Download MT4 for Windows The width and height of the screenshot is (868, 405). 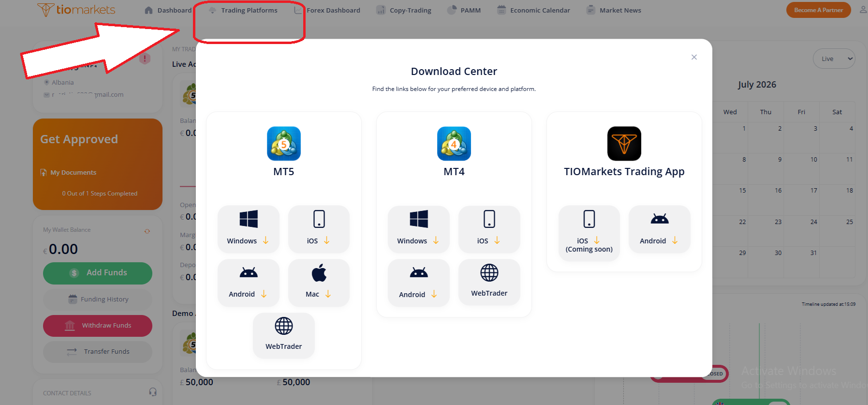[x=418, y=229]
